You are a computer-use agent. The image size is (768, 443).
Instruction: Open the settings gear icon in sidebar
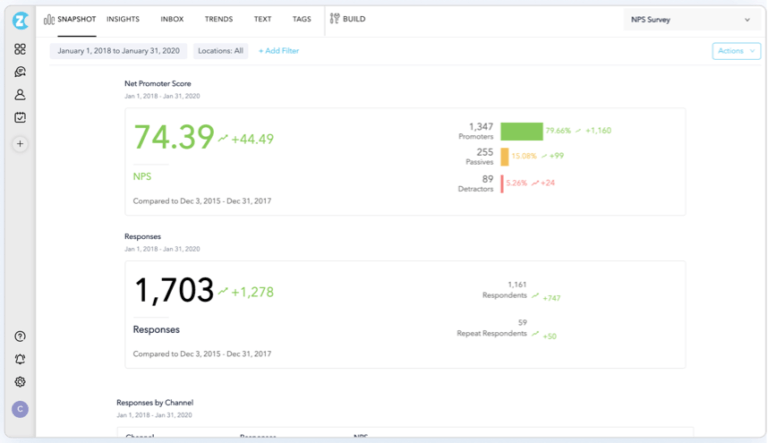coord(20,382)
